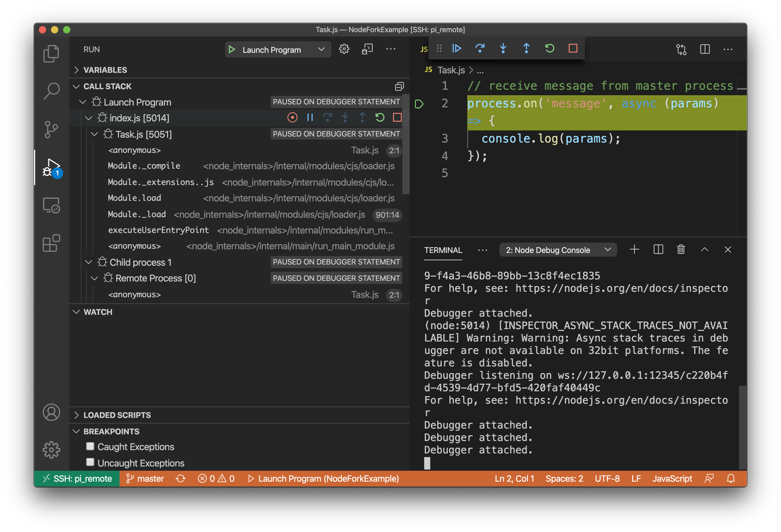The height and width of the screenshot is (532, 781).
Task: Select the TERMINAL panel tab
Action: [443, 250]
